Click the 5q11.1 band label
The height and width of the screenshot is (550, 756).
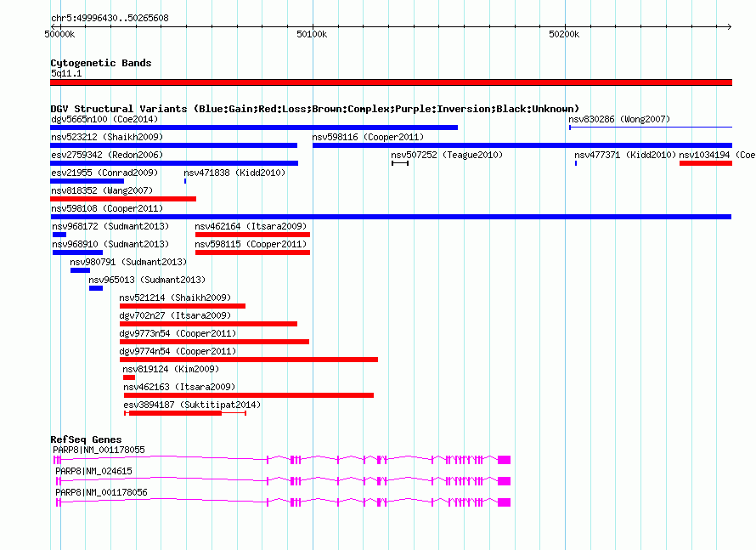click(66, 73)
